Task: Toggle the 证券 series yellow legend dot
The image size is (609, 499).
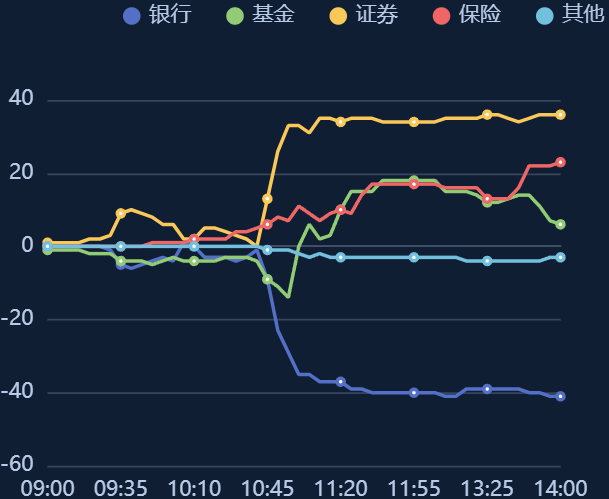Action: (338, 16)
